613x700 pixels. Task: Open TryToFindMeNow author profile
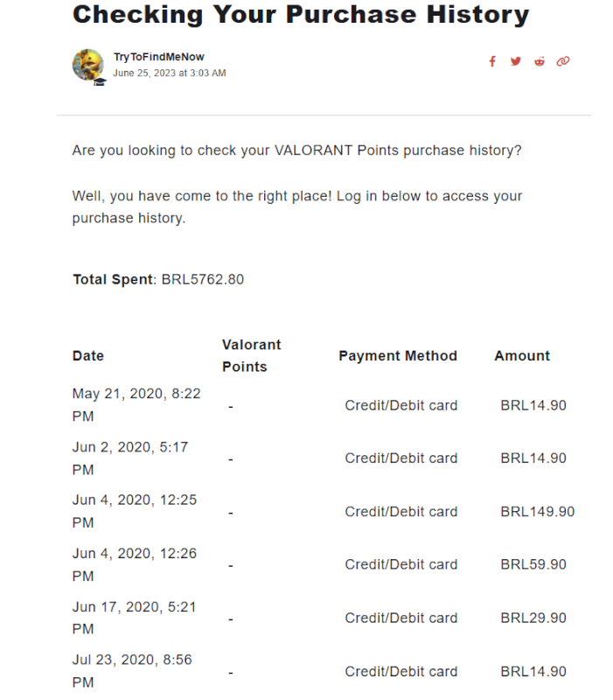pyautogui.click(x=159, y=57)
